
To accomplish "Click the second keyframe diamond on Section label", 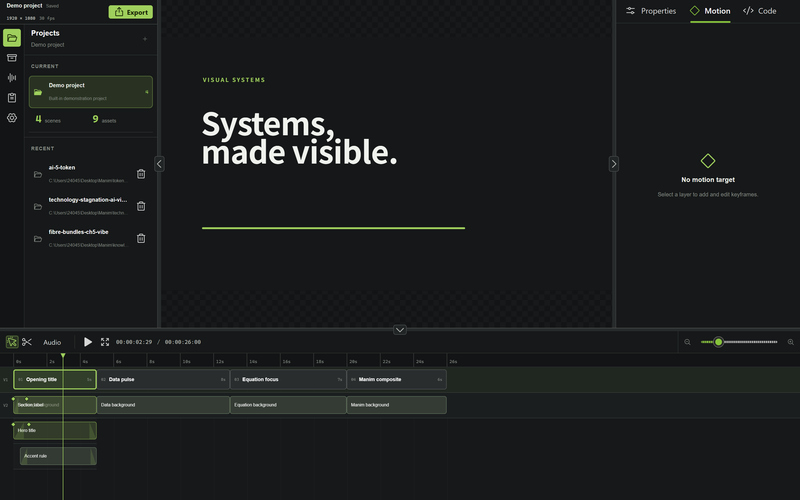I will 27,398.
